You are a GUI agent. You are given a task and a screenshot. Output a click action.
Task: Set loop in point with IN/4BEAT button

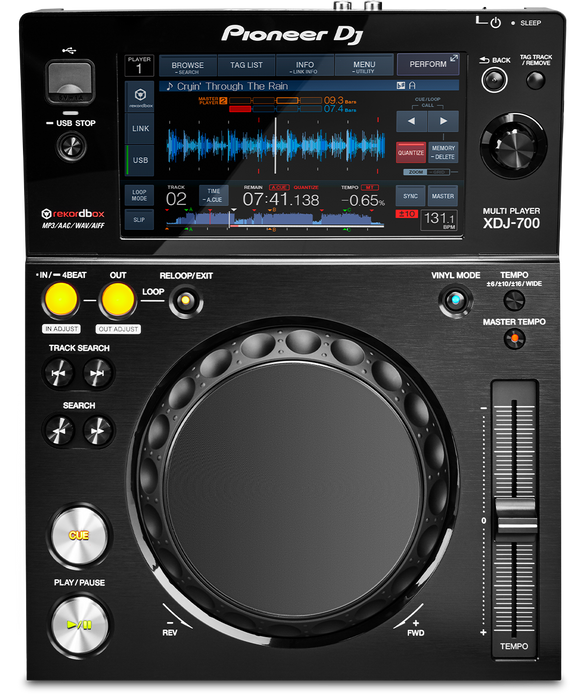point(61,300)
